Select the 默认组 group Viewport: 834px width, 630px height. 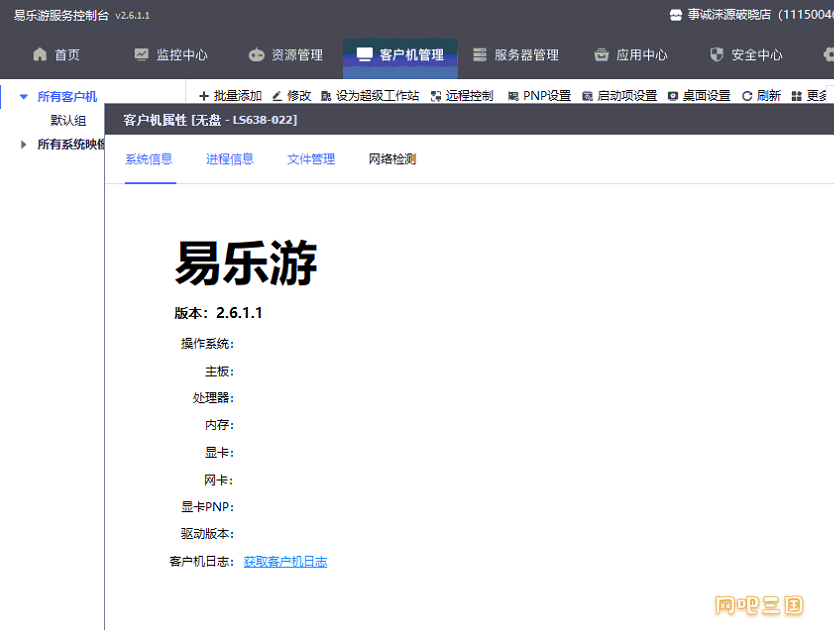[68, 121]
